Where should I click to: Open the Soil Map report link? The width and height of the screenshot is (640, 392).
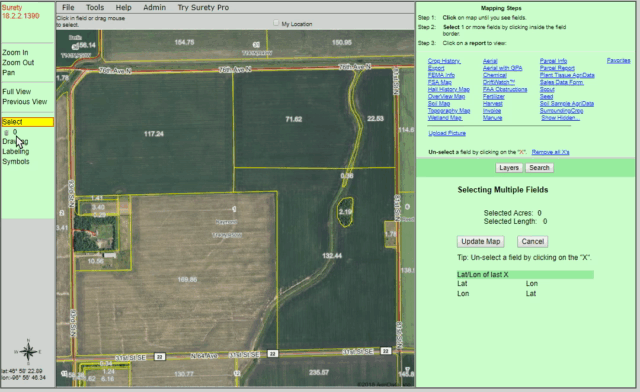click(x=439, y=104)
